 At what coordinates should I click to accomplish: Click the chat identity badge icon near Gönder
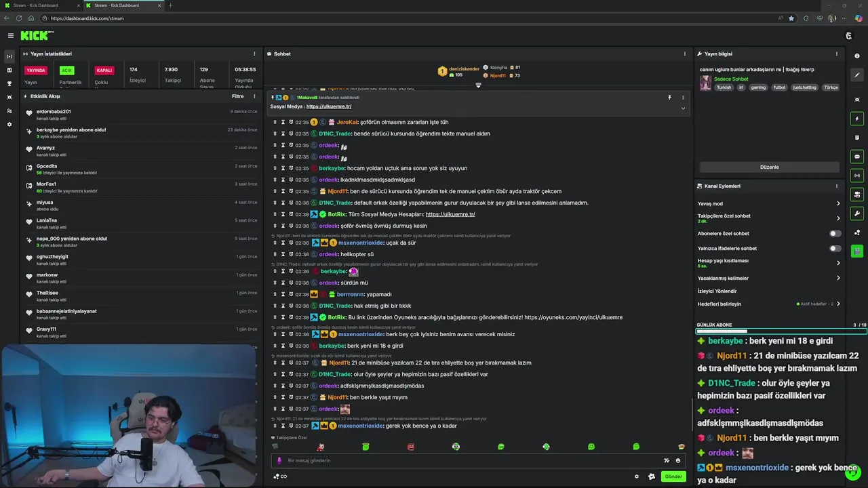[652, 476]
